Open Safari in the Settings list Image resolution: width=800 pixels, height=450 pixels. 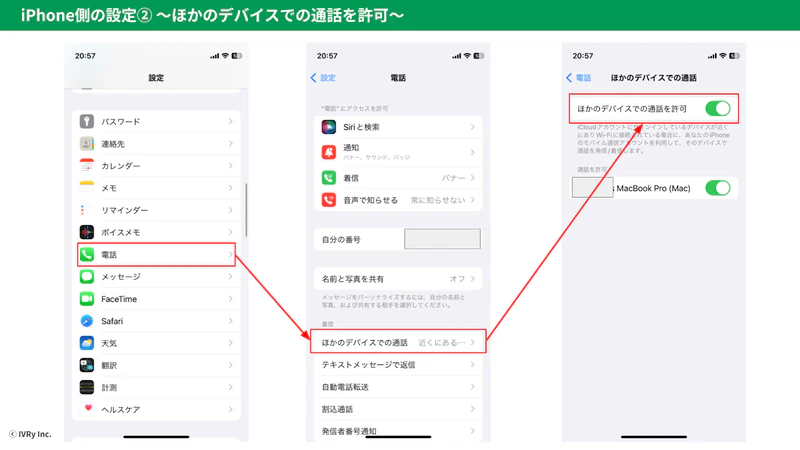point(156,321)
